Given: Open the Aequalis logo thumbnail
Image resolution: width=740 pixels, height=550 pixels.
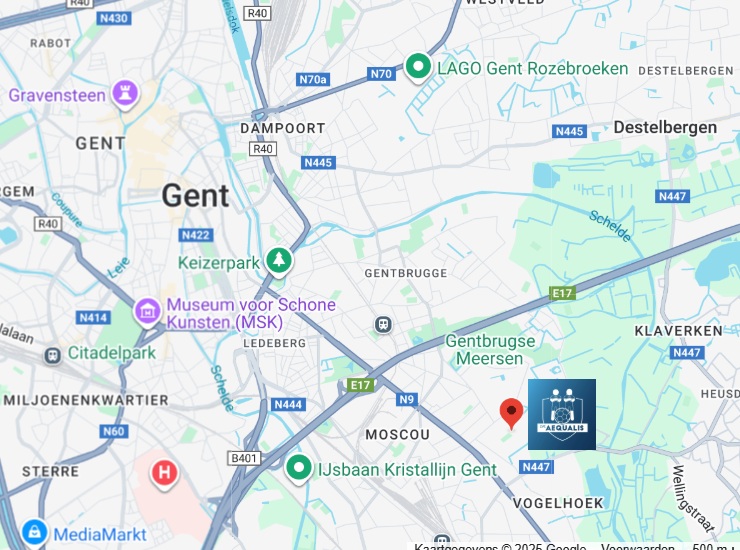Looking at the screenshot, I should pyautogui.click(x=562, y=414).
